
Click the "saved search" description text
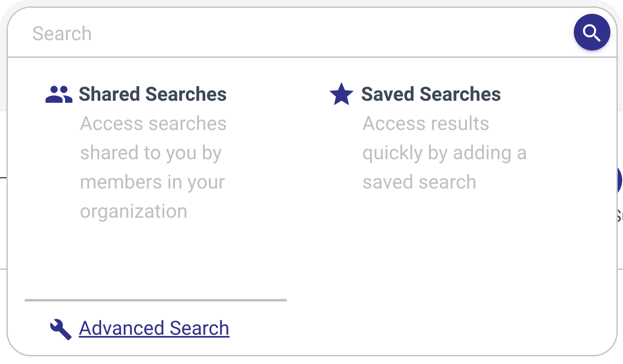[419, 182]
